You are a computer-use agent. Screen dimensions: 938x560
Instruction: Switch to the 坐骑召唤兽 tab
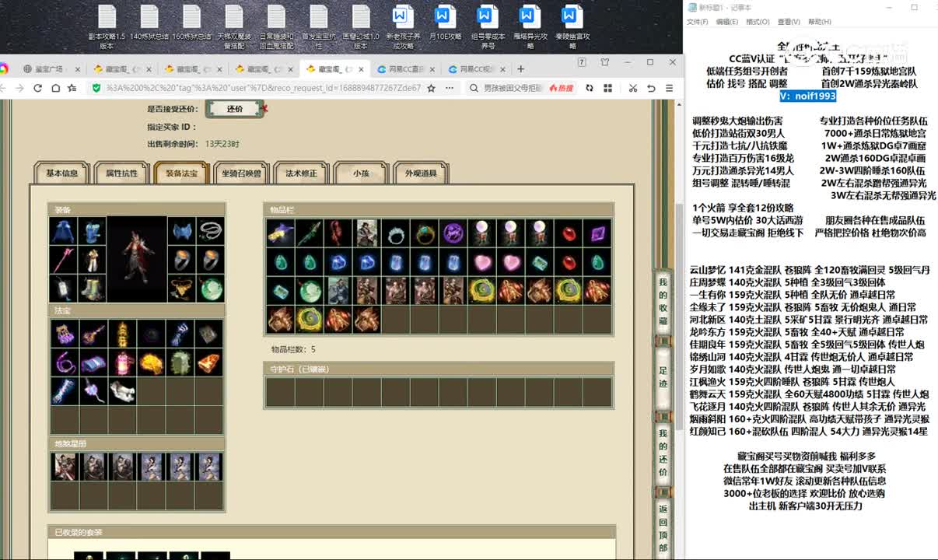242,173
